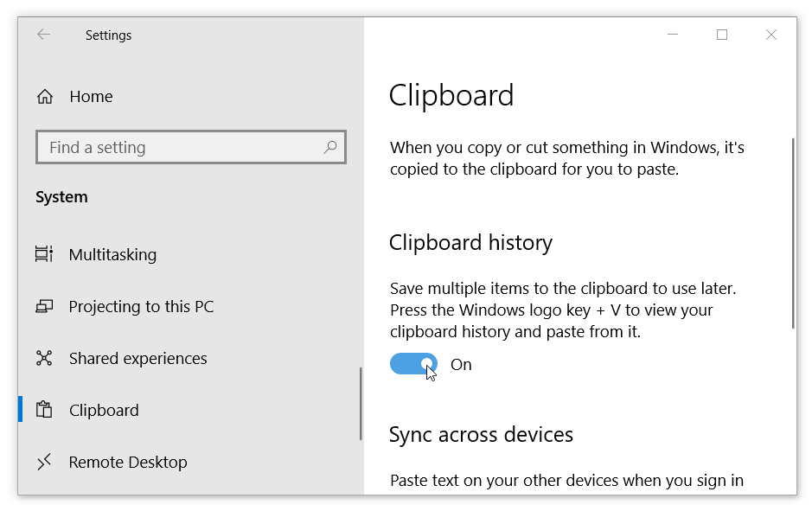Image resolution: width=812 pixels, height=511 pixels.
Task: Open Projecting to this PC page
Action: [x=141, y=306]
